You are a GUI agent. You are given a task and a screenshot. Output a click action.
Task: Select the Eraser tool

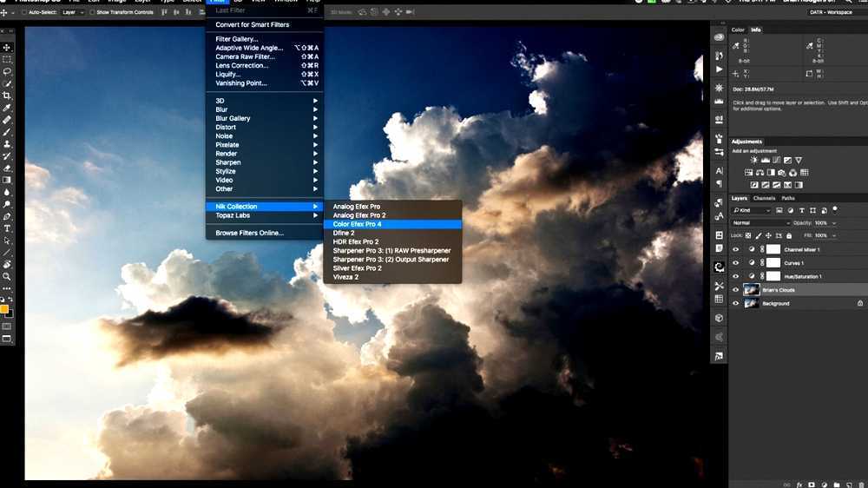tap(7, 168)
